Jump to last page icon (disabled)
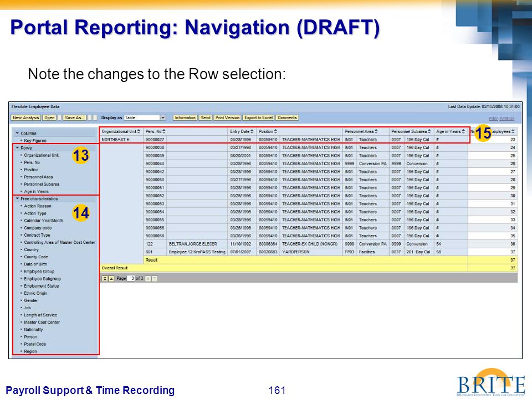 (155, 279)
